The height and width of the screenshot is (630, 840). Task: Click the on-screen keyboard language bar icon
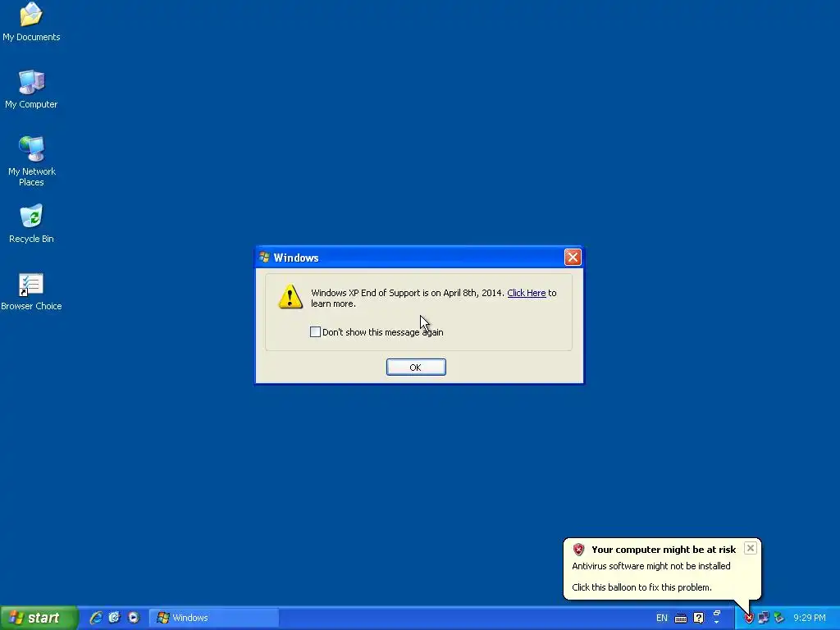(680, 619)
